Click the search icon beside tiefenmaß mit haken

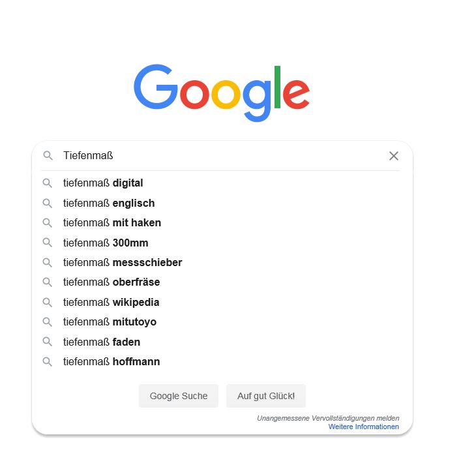pos(48,223)
